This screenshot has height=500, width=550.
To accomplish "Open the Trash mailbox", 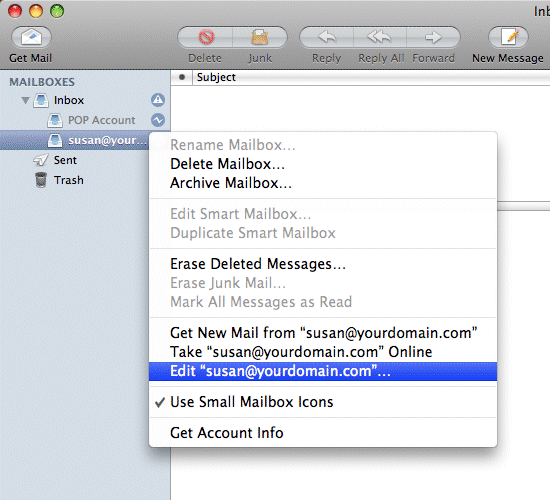I will coord(69,180).
